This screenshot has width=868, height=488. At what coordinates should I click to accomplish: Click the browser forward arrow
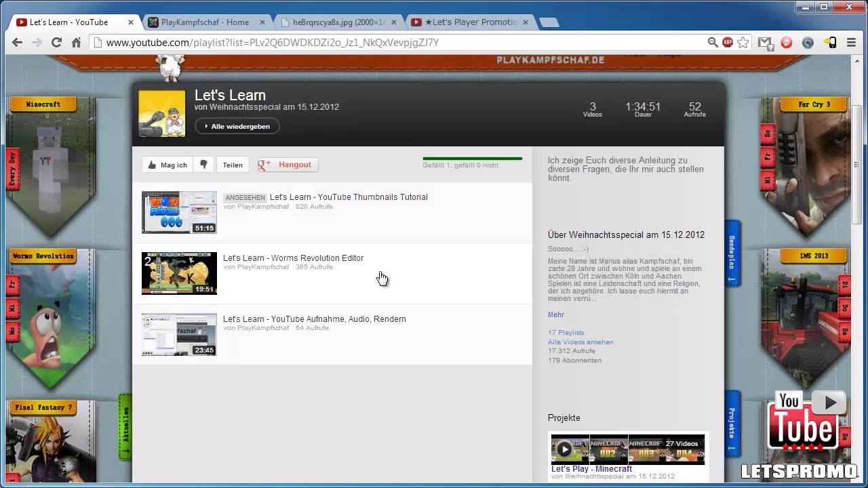[37, 42]
